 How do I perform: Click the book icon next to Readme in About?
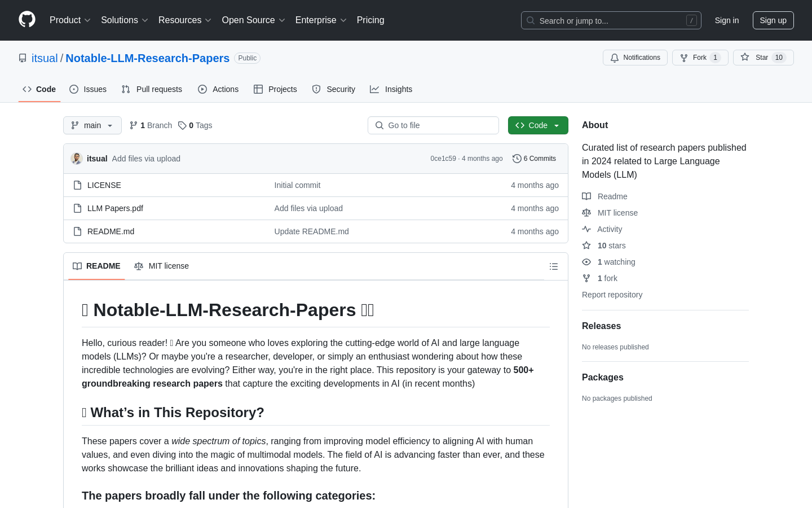coord(586,196)
